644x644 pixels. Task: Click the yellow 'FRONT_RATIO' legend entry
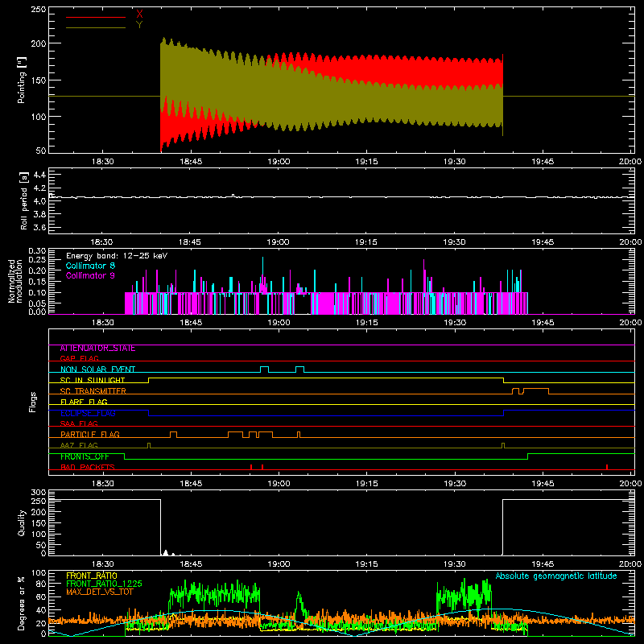click(92, 576)
